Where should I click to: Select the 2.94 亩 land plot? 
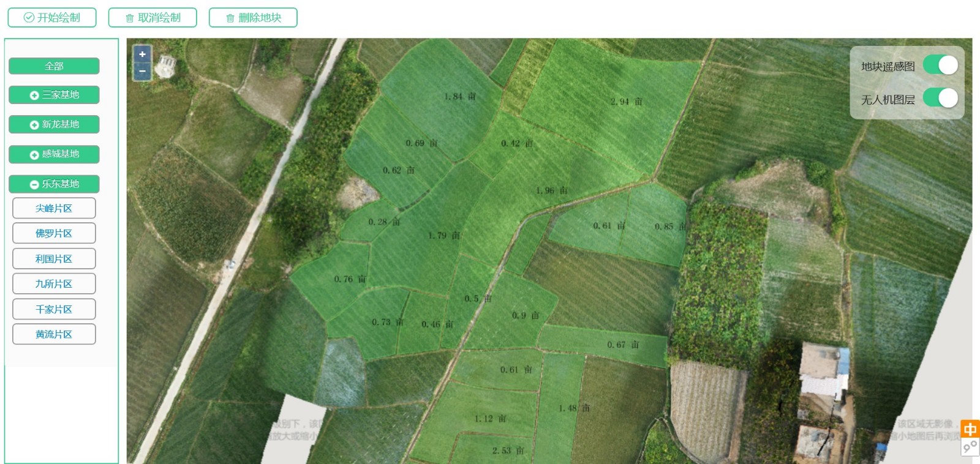tap(626, 102)
